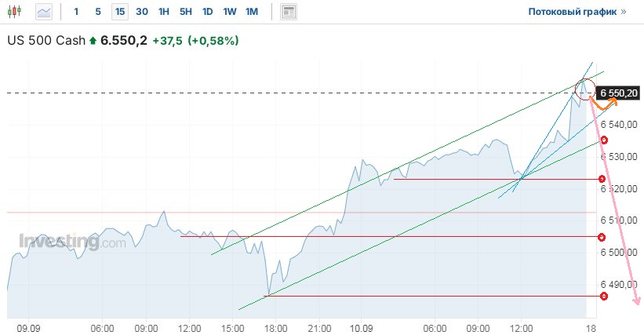The width and height of the screenshot is (644, 335).
Task: Choose the 5H interval
Action: coord(185,12)
